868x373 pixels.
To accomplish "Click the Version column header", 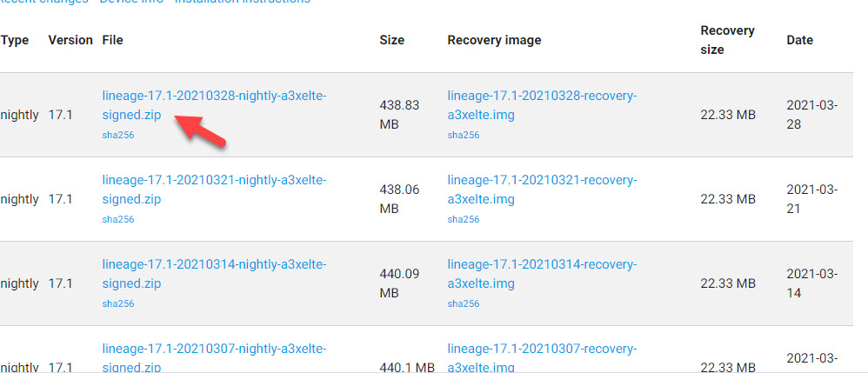I will point(70,40).
